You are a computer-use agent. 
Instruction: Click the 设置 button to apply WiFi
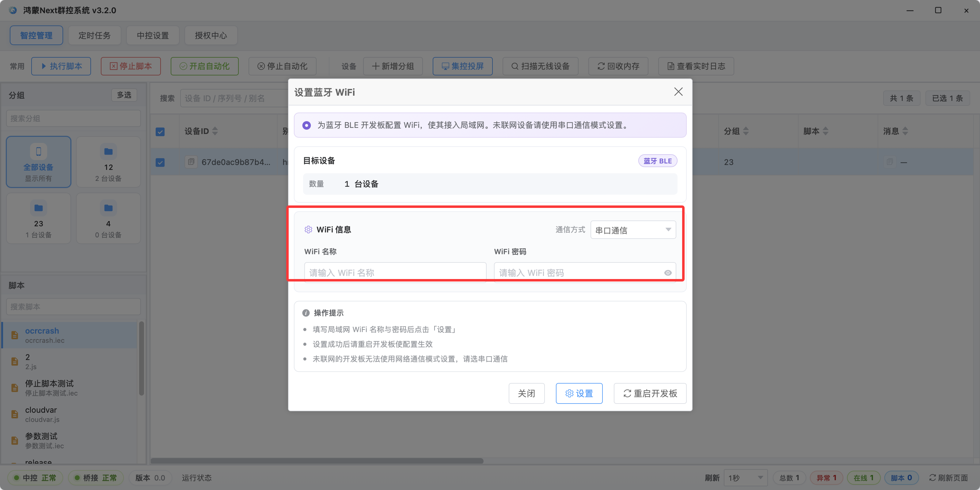pos(579,393)
